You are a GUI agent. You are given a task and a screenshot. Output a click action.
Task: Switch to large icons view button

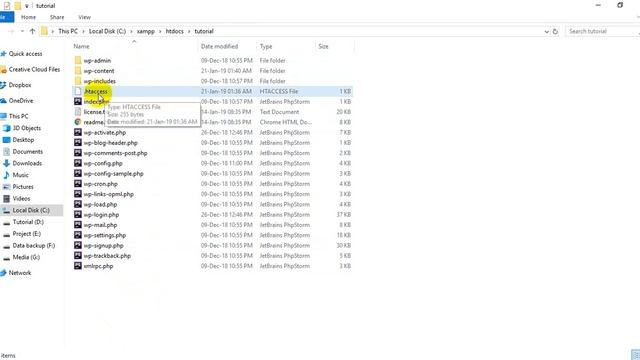pos(636,355)
